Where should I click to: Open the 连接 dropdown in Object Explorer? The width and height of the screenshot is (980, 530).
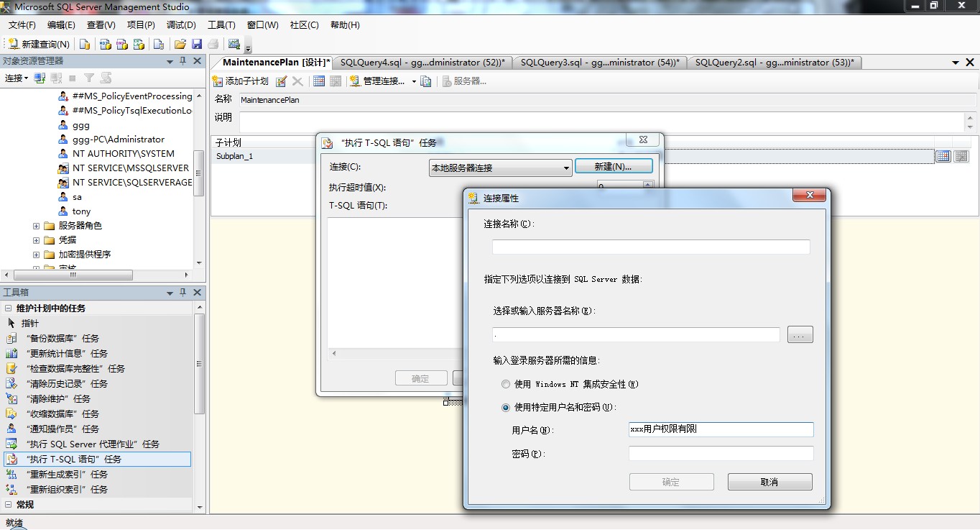coord(17,78)
